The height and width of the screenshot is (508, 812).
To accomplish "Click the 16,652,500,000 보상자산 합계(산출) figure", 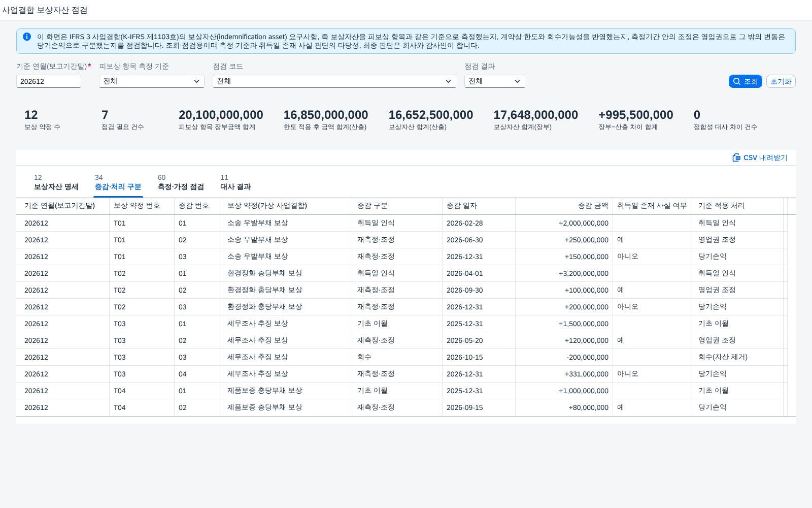I will point(430,115).
